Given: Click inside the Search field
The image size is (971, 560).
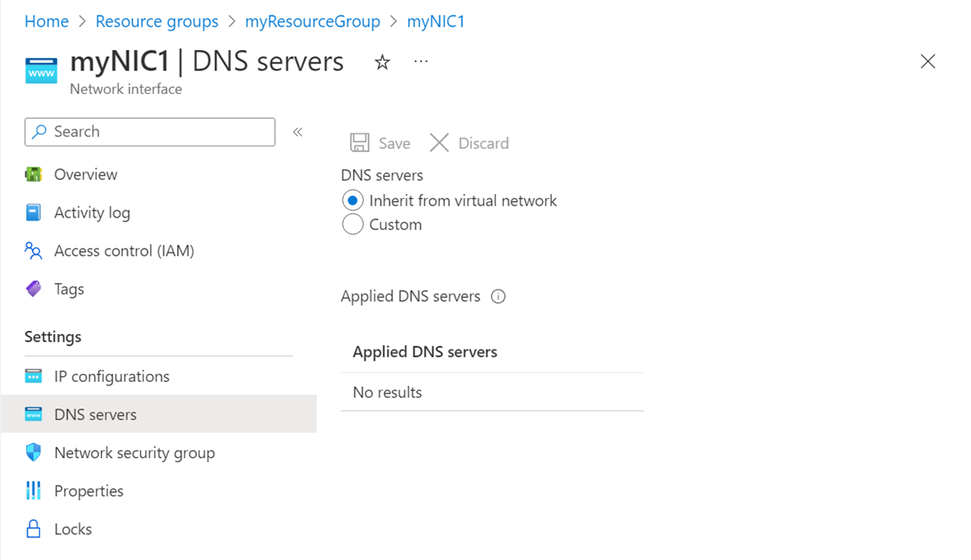Looking at the screenshot, I should (x=150, y=131).
